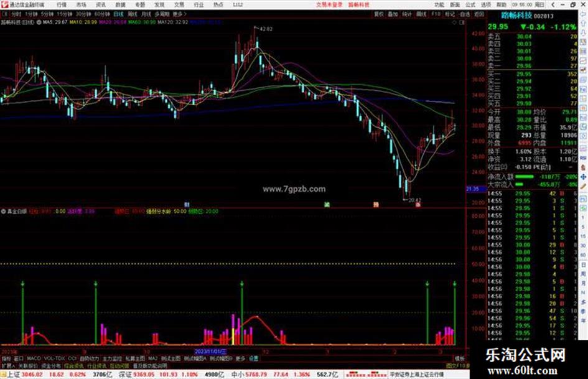Open the 行业资讯 (industry news) tab

pyautogui.click(x=96, y=365)
